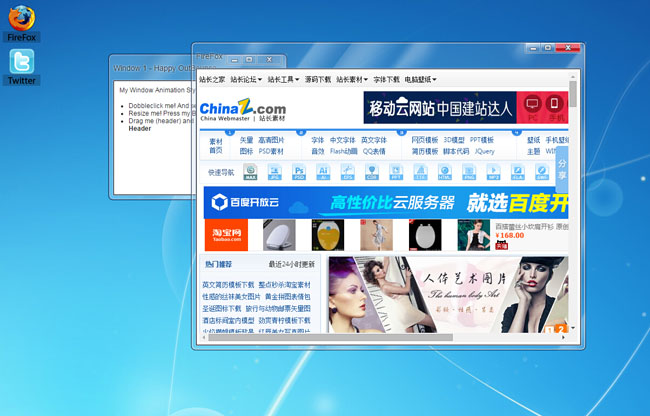Click the MAX file format icon
The width and height of the screenshot is (650, 416).
[250, 172]
